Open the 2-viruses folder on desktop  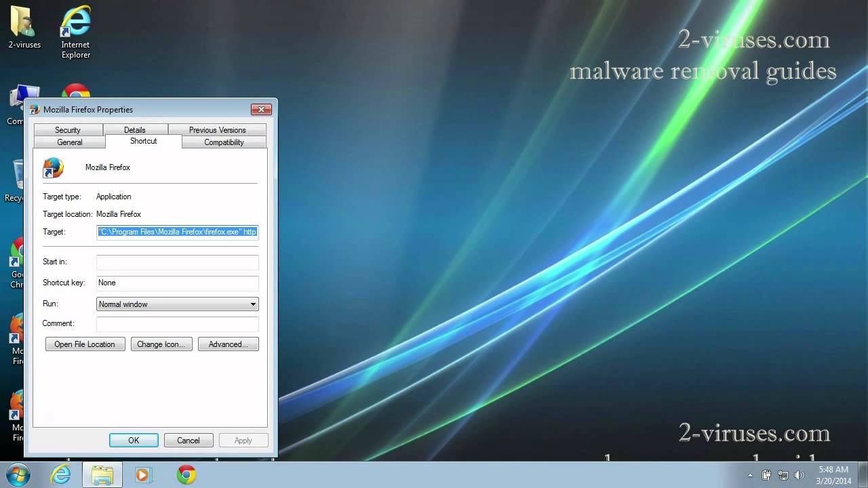(24, 27)
